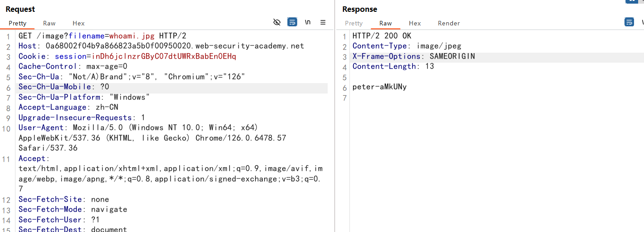Click the peter-aMkUNy response body text
Image resolution: width=644 pixels, height=232 pixels.
click(x=379, y=87)
